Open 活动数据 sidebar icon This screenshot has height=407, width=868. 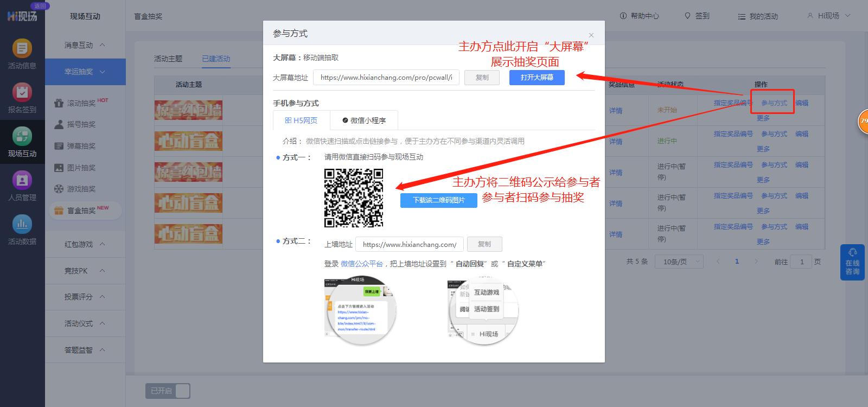[22, 230]
